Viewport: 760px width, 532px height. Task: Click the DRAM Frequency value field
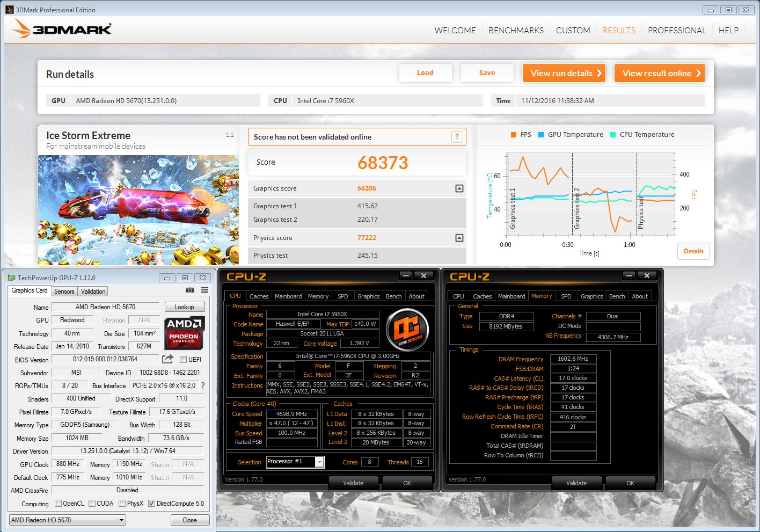click(x=573, y=359)
